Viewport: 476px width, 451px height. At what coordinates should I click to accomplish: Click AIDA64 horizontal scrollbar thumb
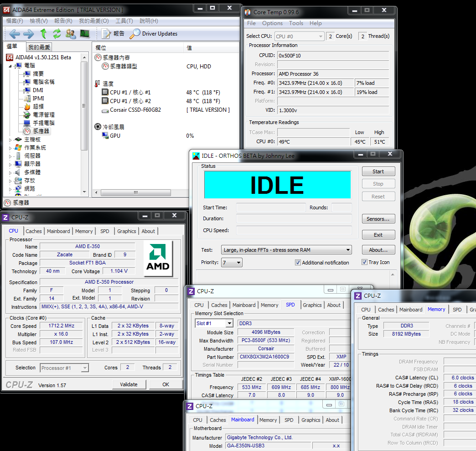point(136,192)
